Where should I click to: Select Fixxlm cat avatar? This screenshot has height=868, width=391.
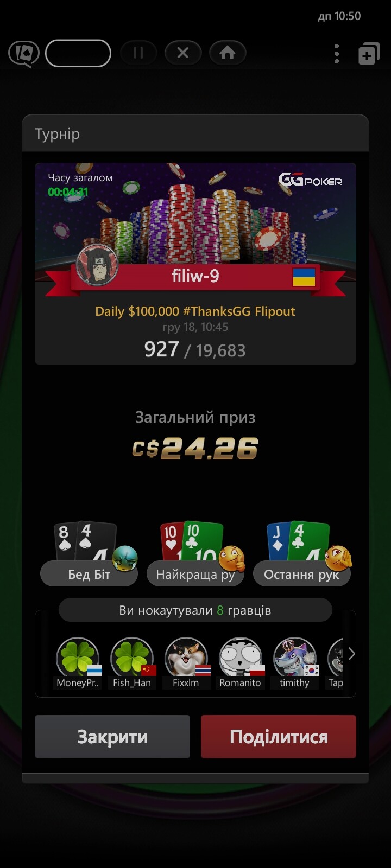click(x=186, y=663)
